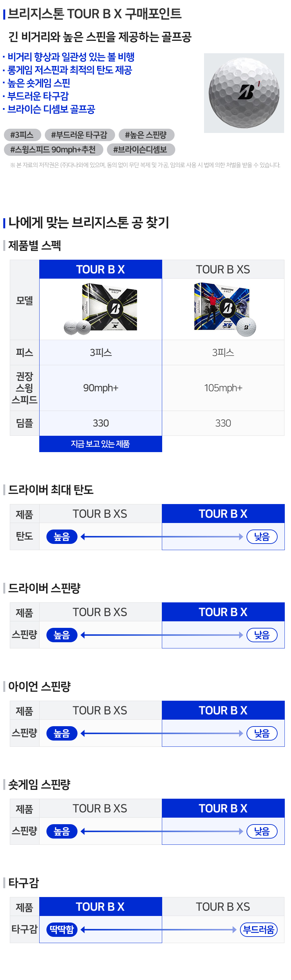
Task: Click the 타구감 arrow scale line
Action: (159, 929)
